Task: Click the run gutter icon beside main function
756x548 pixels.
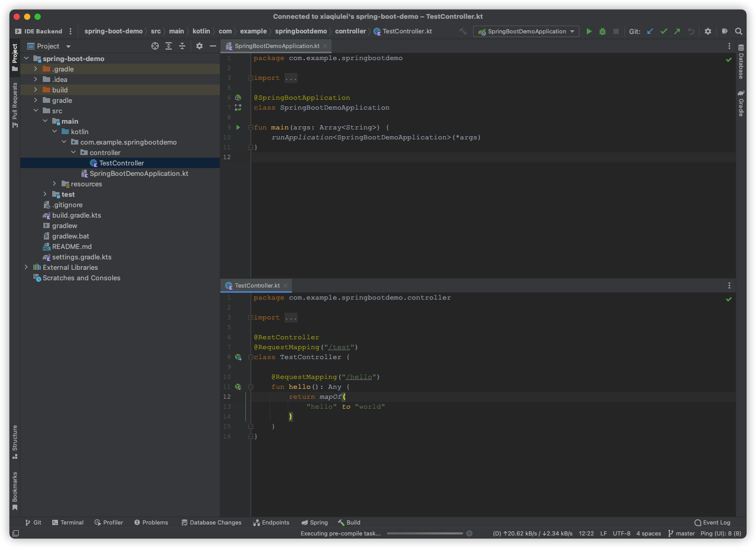Action: pyautogui.click(x=238, y=127)
